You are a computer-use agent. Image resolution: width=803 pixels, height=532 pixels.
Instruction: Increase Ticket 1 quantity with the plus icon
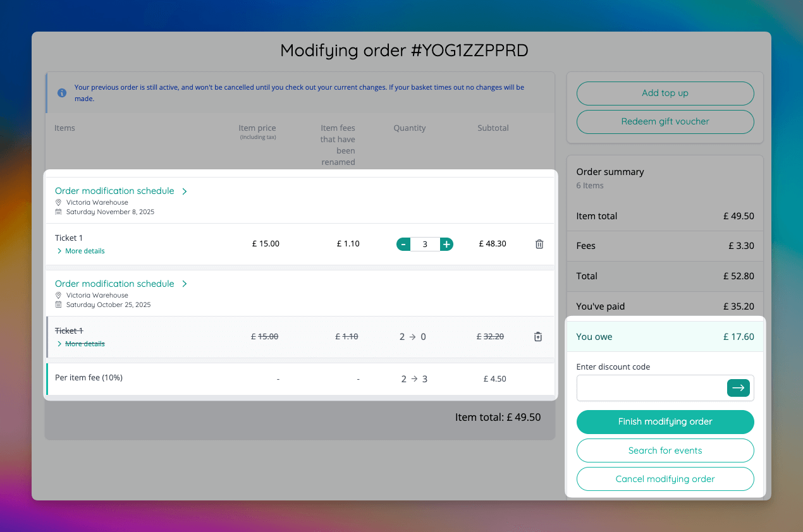click(x=446, y=244)
